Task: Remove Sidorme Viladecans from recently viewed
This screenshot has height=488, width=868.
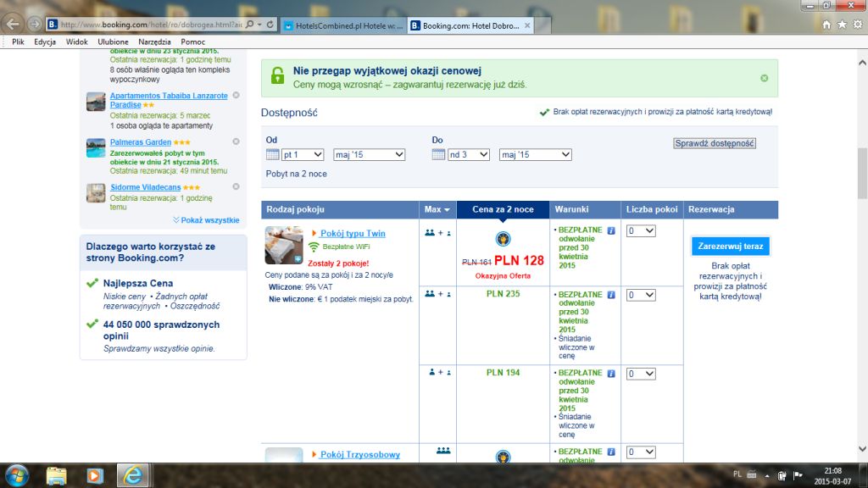Action: coord(236,187)
